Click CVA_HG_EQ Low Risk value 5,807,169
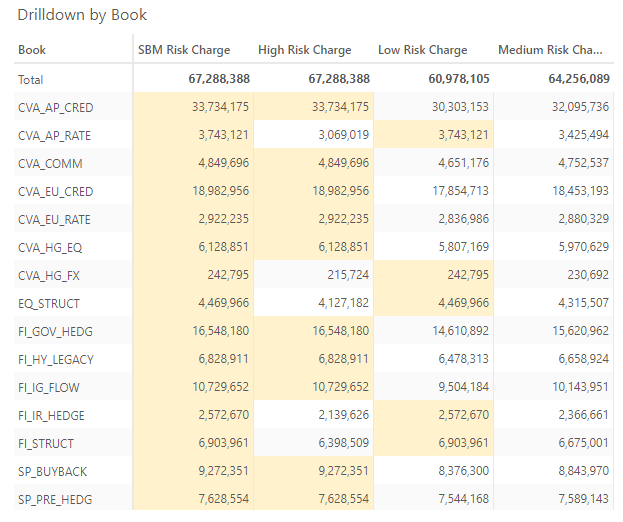The width and height of the screenshot is (623, 522). [x=463, y=247]
